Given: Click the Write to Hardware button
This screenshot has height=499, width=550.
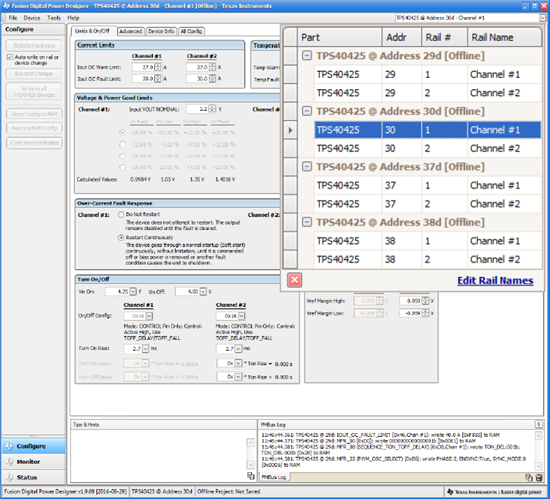Looking at the screenshot, I should [x=34, y=45].
